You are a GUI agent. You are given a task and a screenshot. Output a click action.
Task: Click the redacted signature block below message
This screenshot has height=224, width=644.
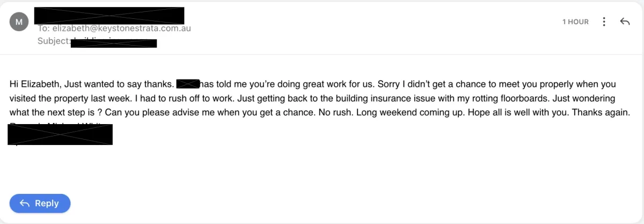(x=60, y=134)
